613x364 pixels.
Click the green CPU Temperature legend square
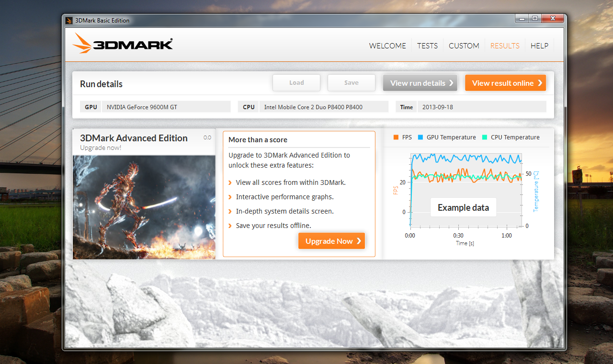484,137
